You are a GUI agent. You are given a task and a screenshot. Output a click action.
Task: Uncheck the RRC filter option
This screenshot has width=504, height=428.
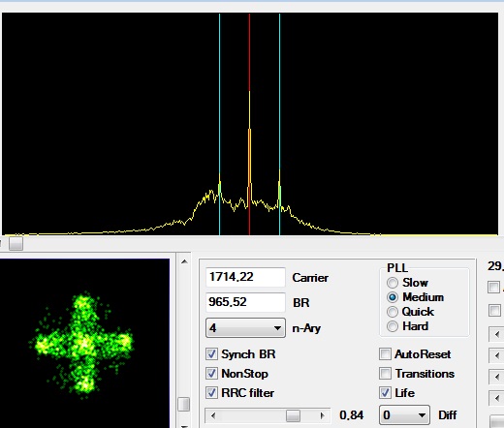click(211, 393)
